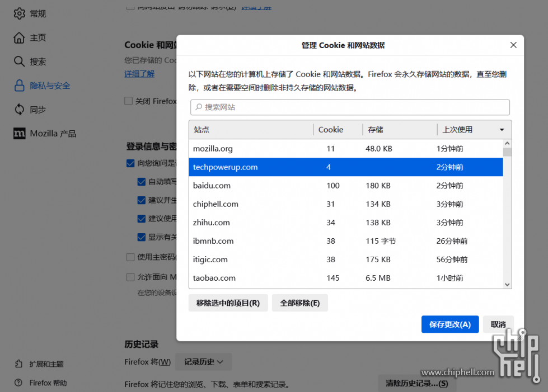Click the site list scrollbar thumb
Image resolution: width=548 pixels, height=392 pixels.
pyautogui.click(x=507, y=152)
